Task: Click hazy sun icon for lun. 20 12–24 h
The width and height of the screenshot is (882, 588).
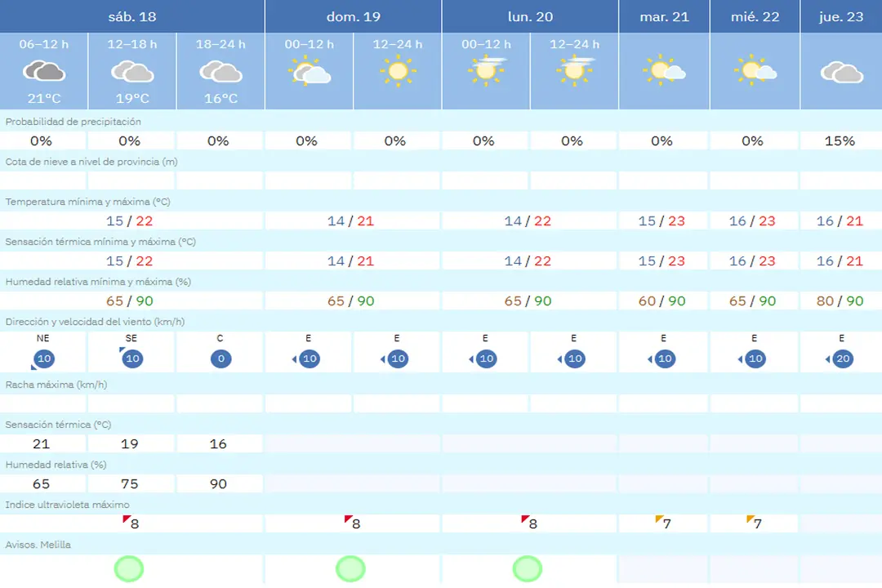Action: click(x=575, y=71)
